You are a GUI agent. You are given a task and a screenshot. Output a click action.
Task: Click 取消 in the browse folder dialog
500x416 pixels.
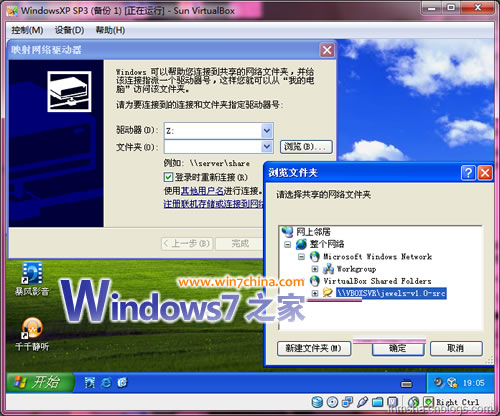(456, 349)
